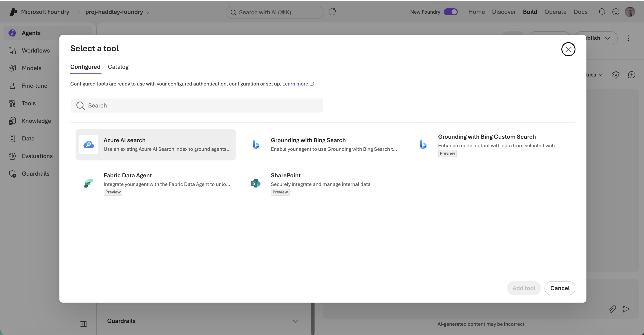The height and width of the screenshot is (335, 644).
Task: Collapse the Guardrails panel at the bottom
Action: (295, 321)
